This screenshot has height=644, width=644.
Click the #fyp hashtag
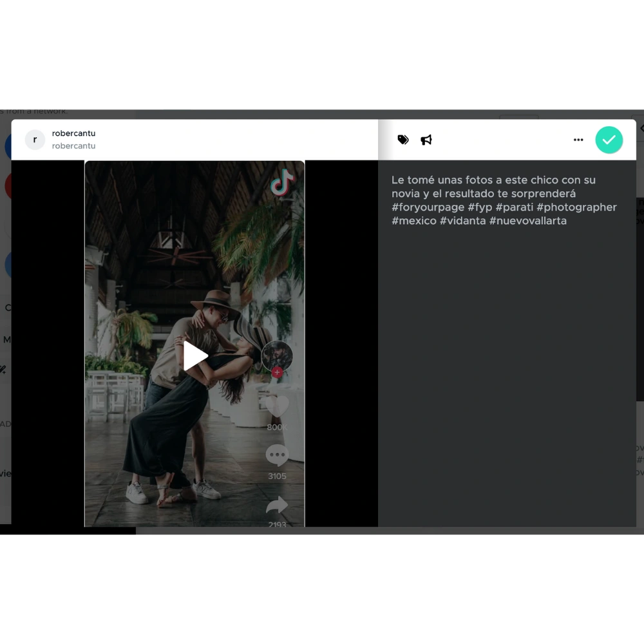pos(480,207)
